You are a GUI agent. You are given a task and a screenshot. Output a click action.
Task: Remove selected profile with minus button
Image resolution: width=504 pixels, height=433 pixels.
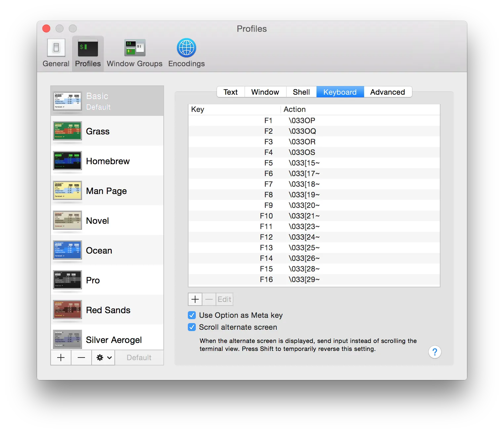pyautogui.click(x=81, y=358)
